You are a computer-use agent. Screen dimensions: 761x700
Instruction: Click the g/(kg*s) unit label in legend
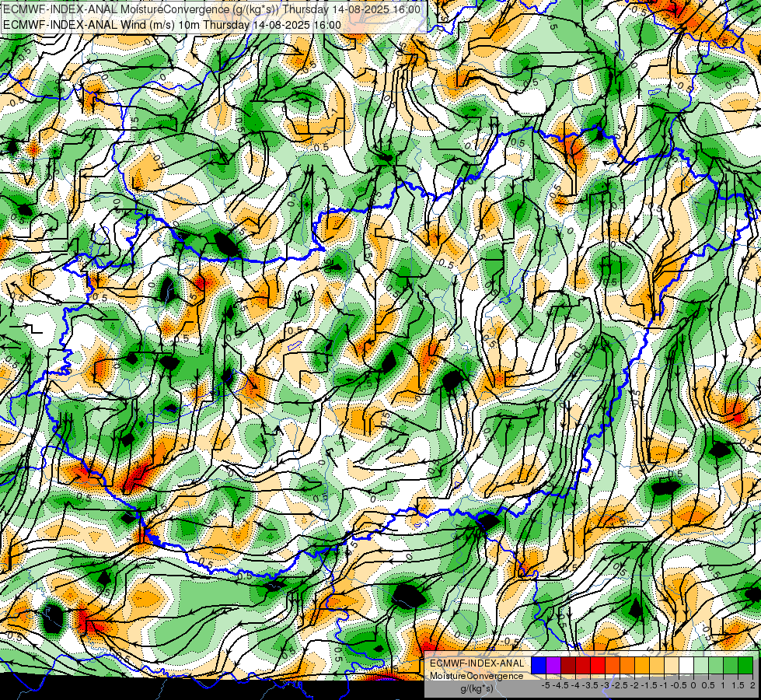[x=476, y=689]
